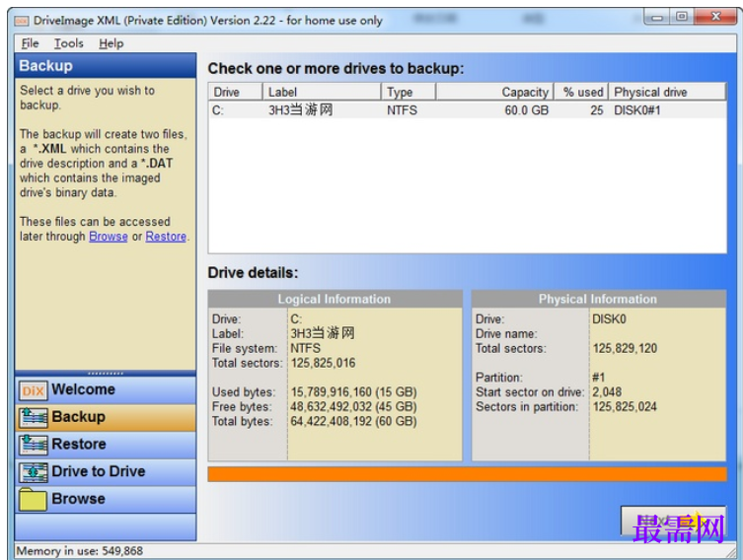This screenshot has height=560, width=743.
Task: Click the DiX Welcome icon
Action: pos(34,390)
